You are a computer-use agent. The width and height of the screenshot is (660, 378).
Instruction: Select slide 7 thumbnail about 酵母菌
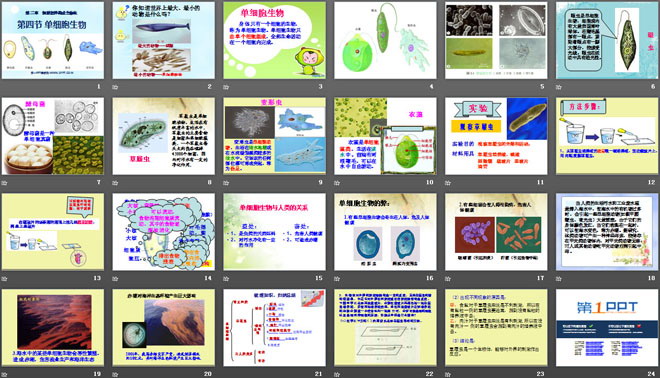(53, 136)
